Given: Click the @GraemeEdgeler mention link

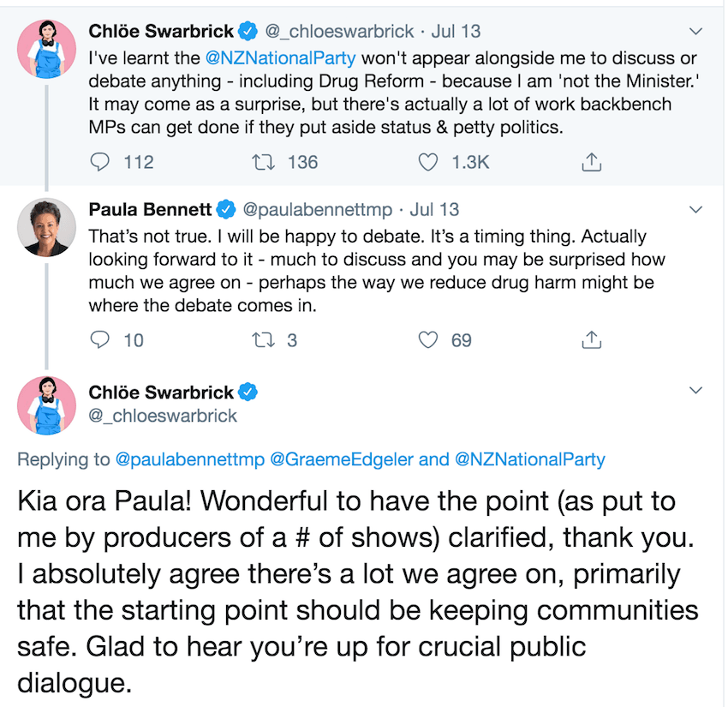Looking at the screenshot, I should 341,459.
